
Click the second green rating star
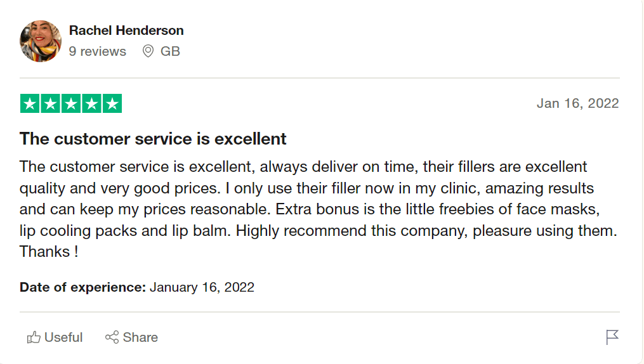click(x=50, y=103)
